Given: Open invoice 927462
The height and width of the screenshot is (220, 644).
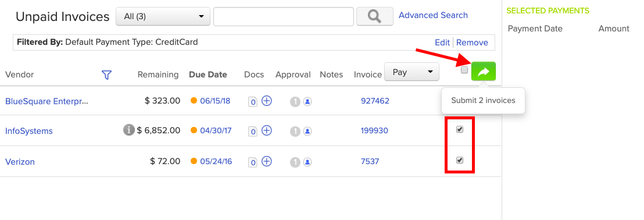Looking at the screenshot, I should click(375, 101).
